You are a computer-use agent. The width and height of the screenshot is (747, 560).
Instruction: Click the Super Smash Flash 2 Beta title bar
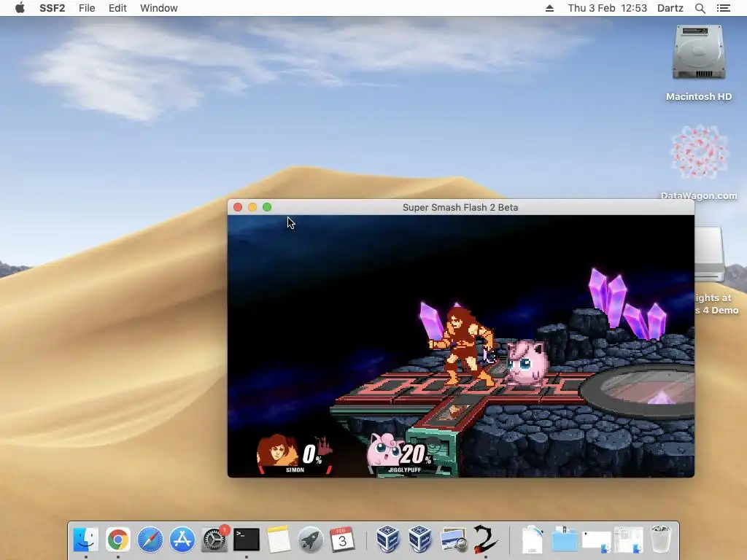(460, 207)
